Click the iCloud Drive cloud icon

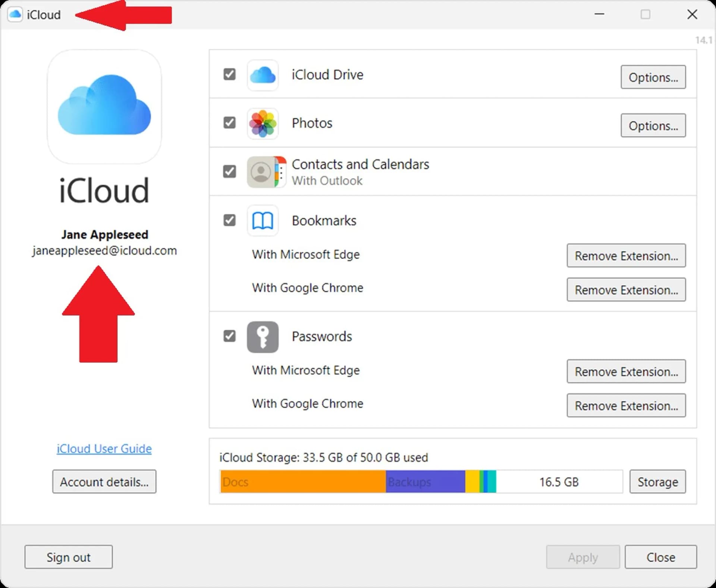pos(263,75)
